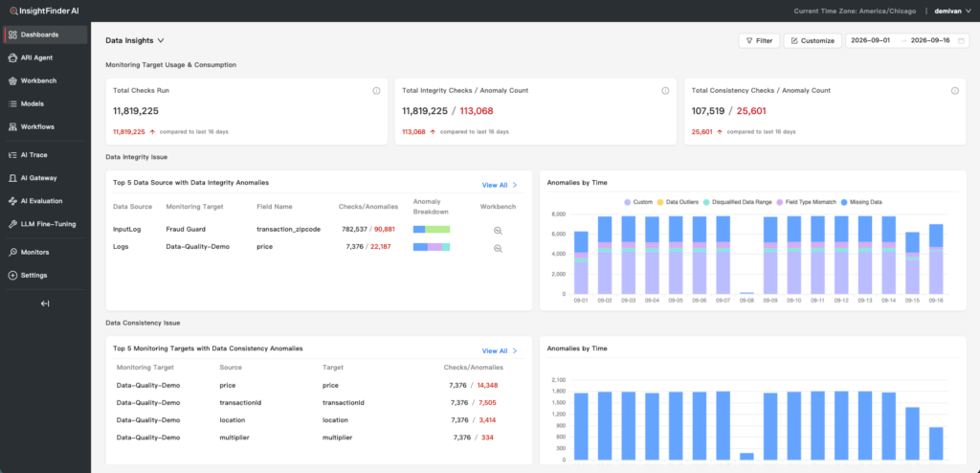Click anomaly breakdown bar for price row
This screenshot has height=473, width=980.
coord(432,247)
